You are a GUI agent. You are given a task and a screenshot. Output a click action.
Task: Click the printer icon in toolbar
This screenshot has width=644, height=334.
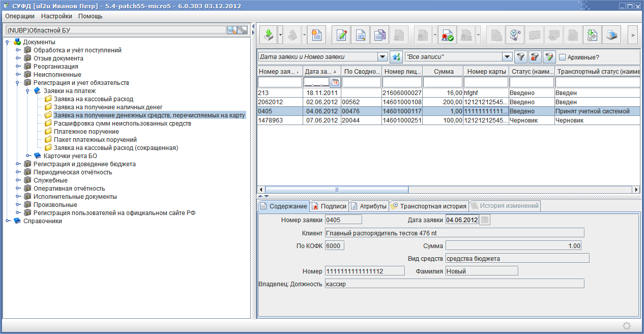611,35
